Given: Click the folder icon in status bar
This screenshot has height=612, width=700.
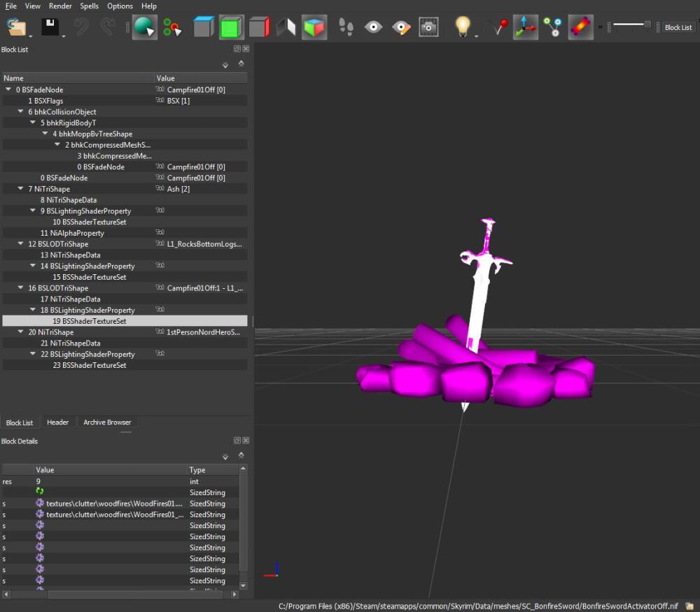Looking at the screenshot, I should [689, 606].
